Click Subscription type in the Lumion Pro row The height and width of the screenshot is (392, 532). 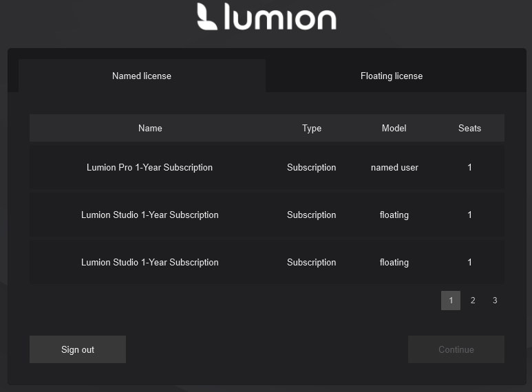(312, 167)
